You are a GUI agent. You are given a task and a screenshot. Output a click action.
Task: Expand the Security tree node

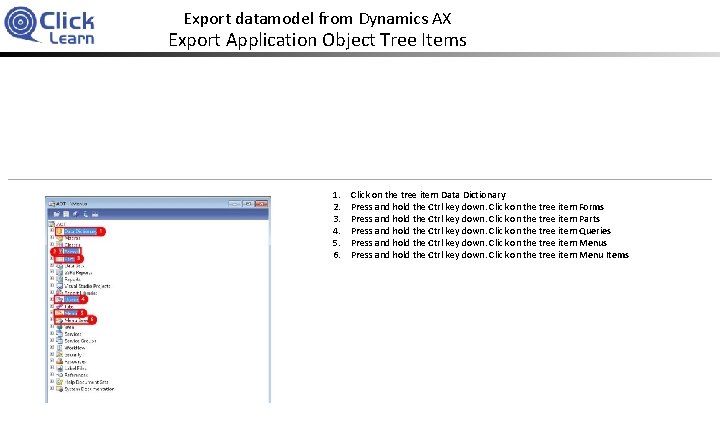52,354
